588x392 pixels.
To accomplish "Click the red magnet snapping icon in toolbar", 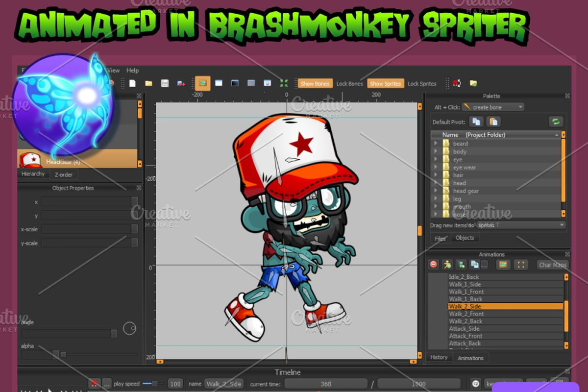I will coord(457,83).
